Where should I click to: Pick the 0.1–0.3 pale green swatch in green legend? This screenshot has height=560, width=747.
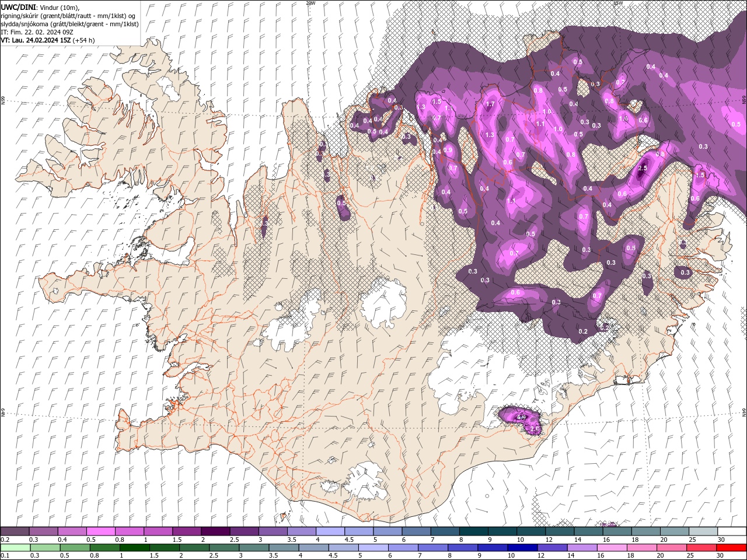pyautogui.click(x=15, y=548)
